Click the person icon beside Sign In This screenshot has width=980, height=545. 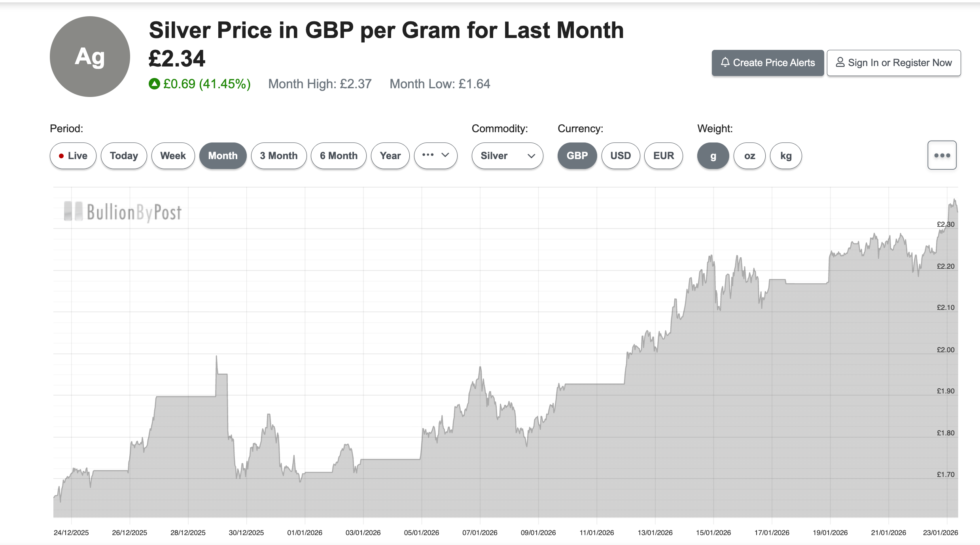coord(840,62)
